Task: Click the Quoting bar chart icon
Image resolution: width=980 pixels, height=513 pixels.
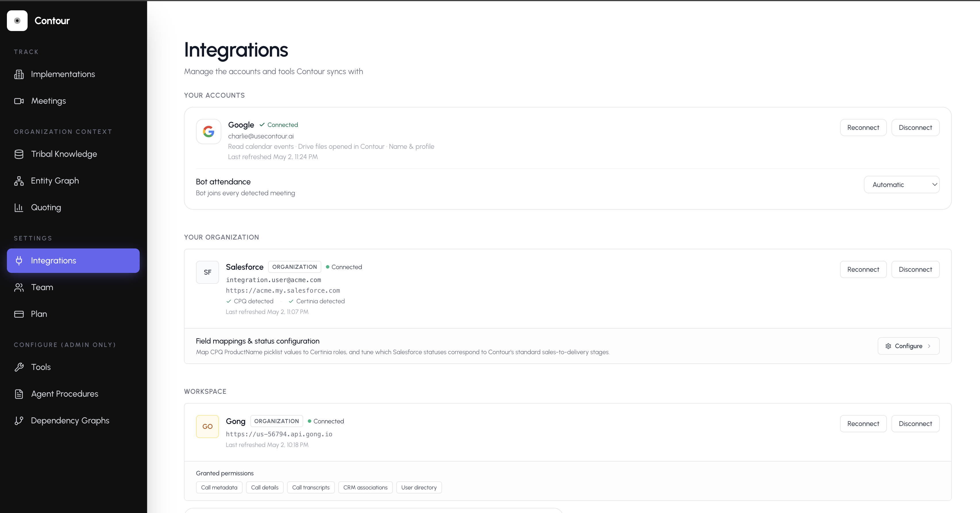Action: pyautogui.click(x=19, y=207)
